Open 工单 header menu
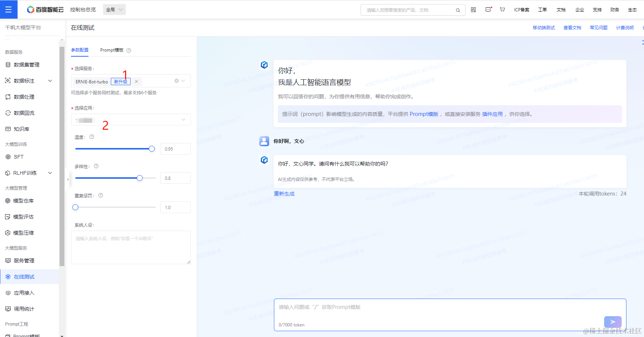This screenshot has width=644, height=337. coord(542,10)
